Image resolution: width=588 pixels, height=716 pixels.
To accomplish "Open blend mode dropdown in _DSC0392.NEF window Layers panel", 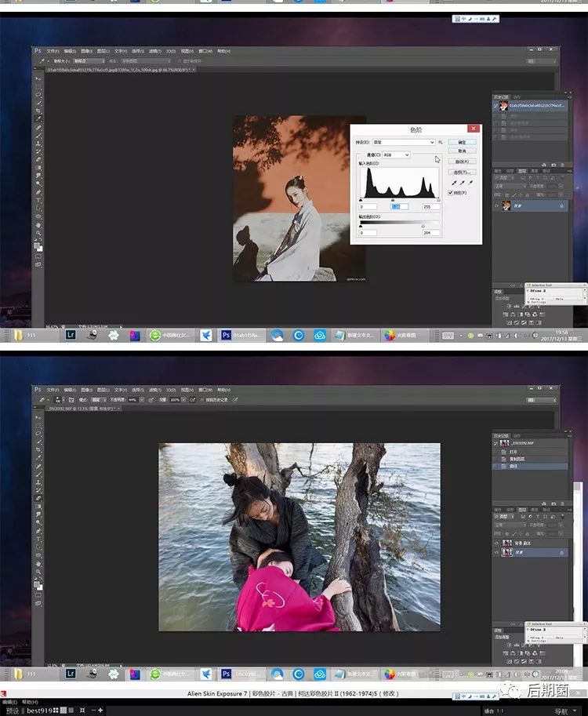I will click(x=510, y=525).
